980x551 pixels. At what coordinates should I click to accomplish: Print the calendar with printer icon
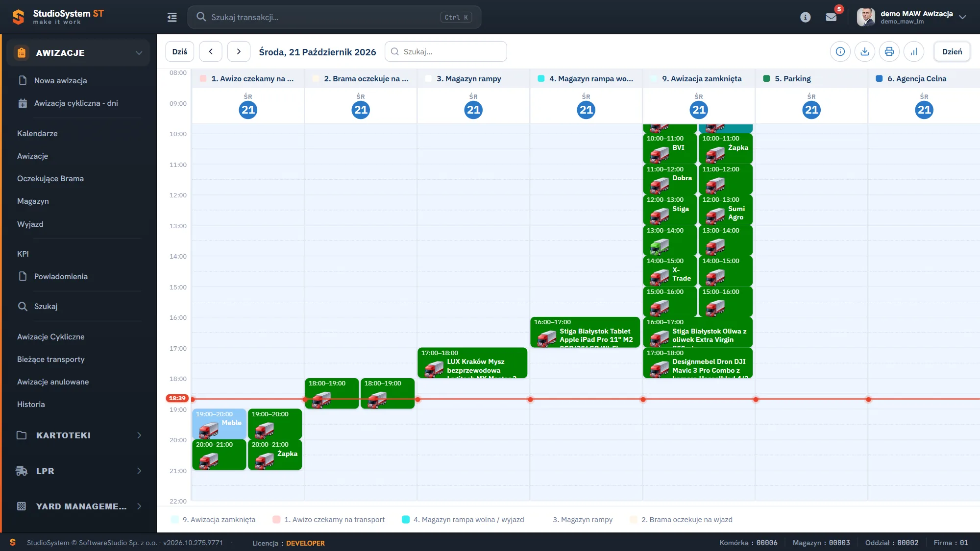point(889,51)
